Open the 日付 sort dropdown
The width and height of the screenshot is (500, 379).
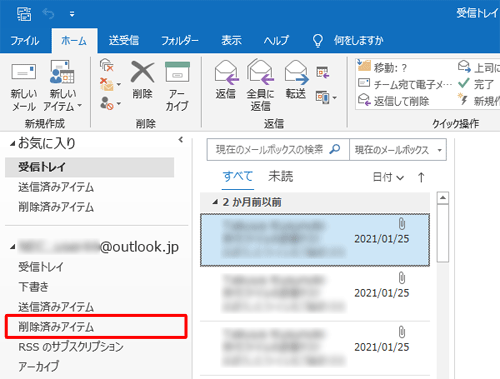pyautogui.click(x=388, y=177)
